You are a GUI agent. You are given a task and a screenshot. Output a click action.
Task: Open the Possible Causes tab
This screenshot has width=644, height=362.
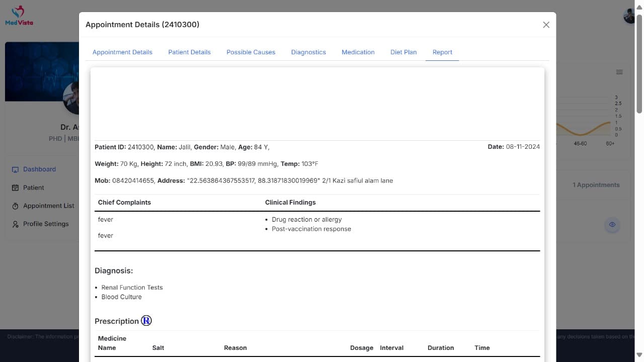click(251, 52)
